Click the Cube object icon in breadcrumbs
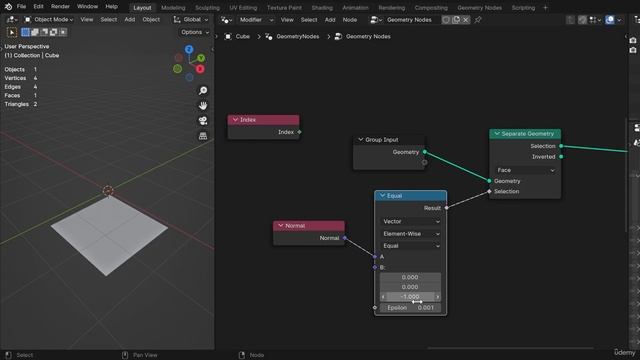The height and width of the screenshot is (360, 640). [228, 36]
